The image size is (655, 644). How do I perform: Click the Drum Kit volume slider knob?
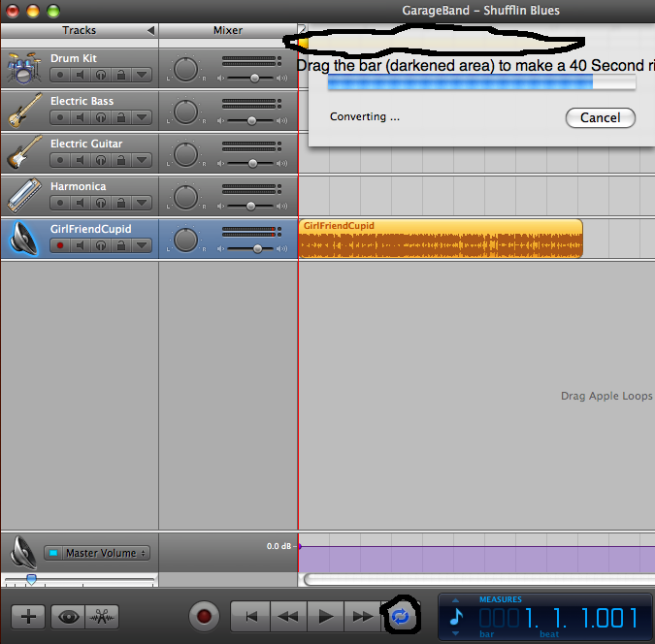click(254, 79)
